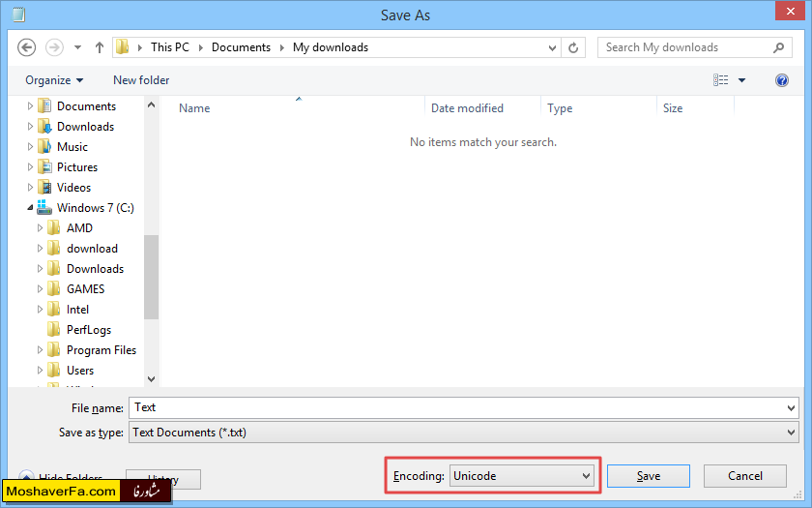Open the Users folder
This screenshot has width=812, height=508.
click(x=79, y=370)
